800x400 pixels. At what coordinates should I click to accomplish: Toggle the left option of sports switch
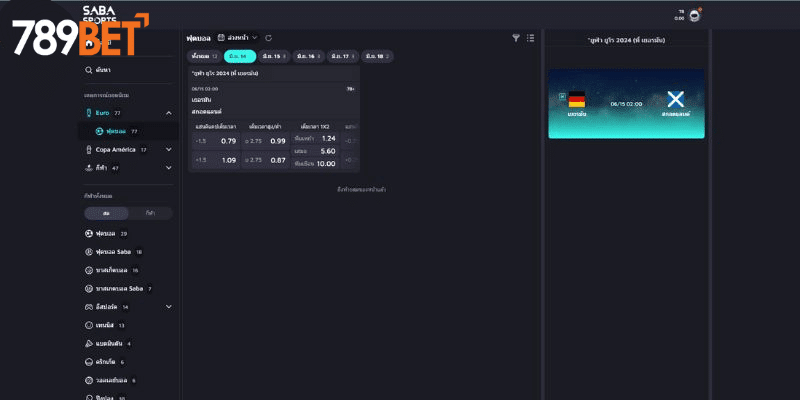[106, 213]
